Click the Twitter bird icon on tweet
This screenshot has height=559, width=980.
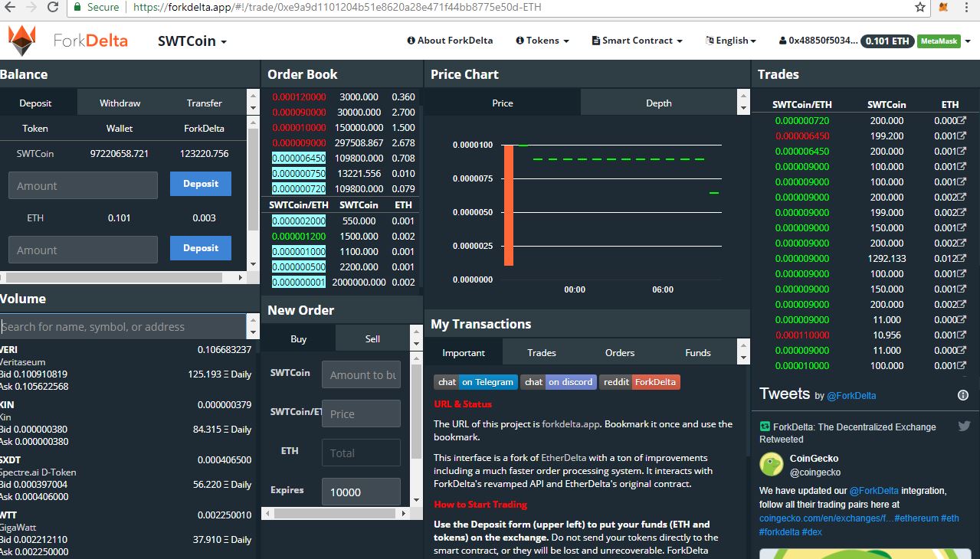(964, 426)
